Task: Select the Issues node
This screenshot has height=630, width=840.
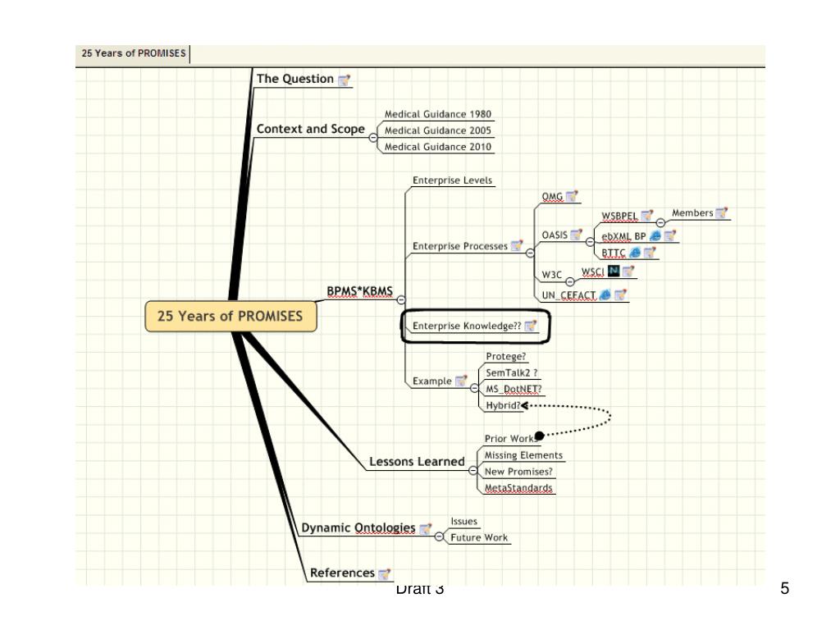Action: click(464, 521)
